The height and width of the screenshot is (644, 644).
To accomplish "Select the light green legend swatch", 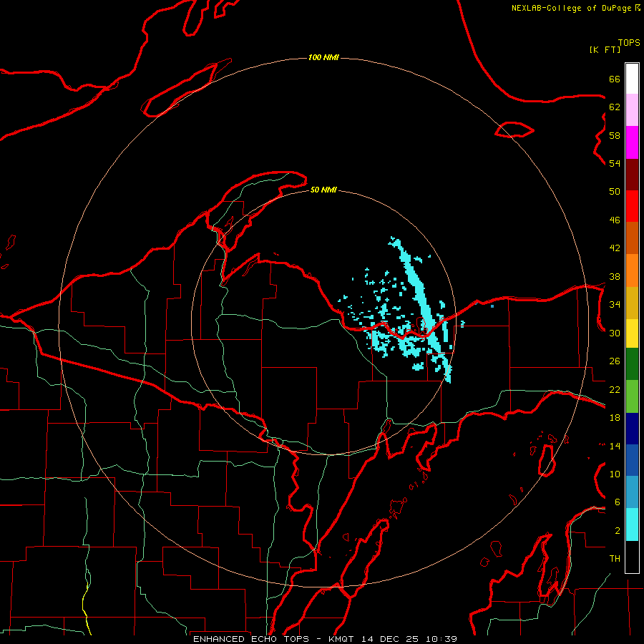I will tap(632, 396).
